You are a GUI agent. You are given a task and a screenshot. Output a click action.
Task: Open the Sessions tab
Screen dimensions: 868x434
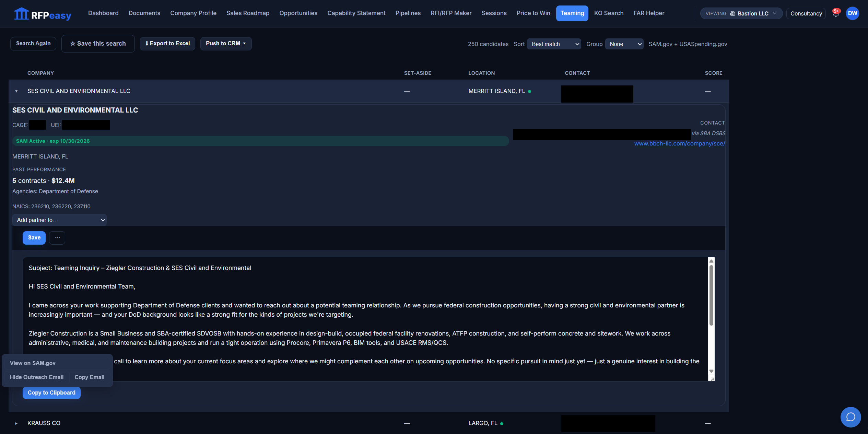pos(494,13)
